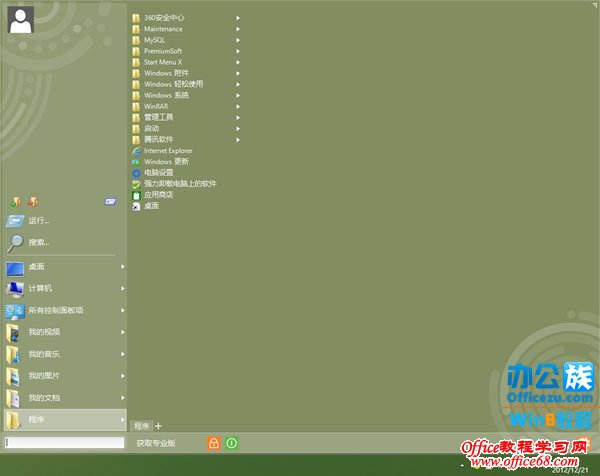600x476 pixels.
Task: Add a new tab with the plus button
Action: (158, 425)
